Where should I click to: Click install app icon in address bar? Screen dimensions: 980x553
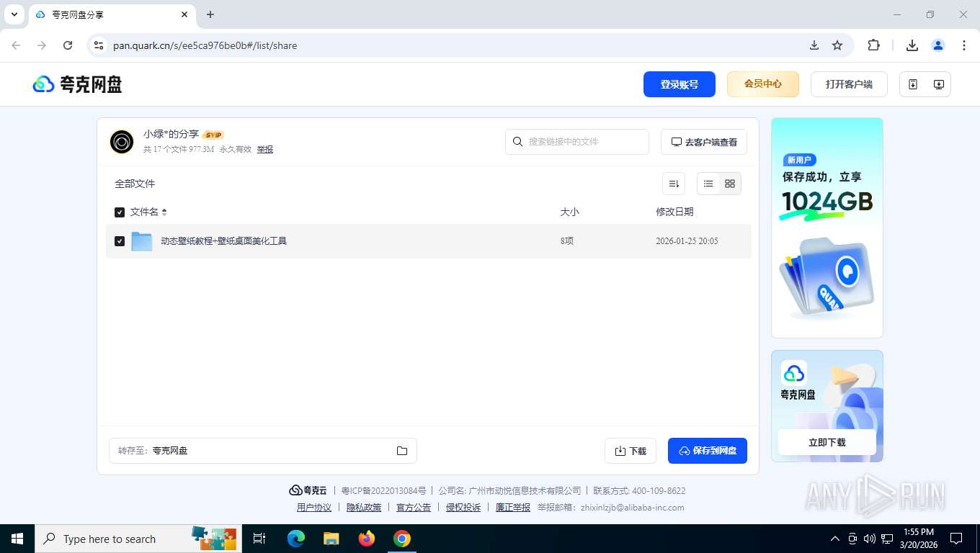point(814,45)
